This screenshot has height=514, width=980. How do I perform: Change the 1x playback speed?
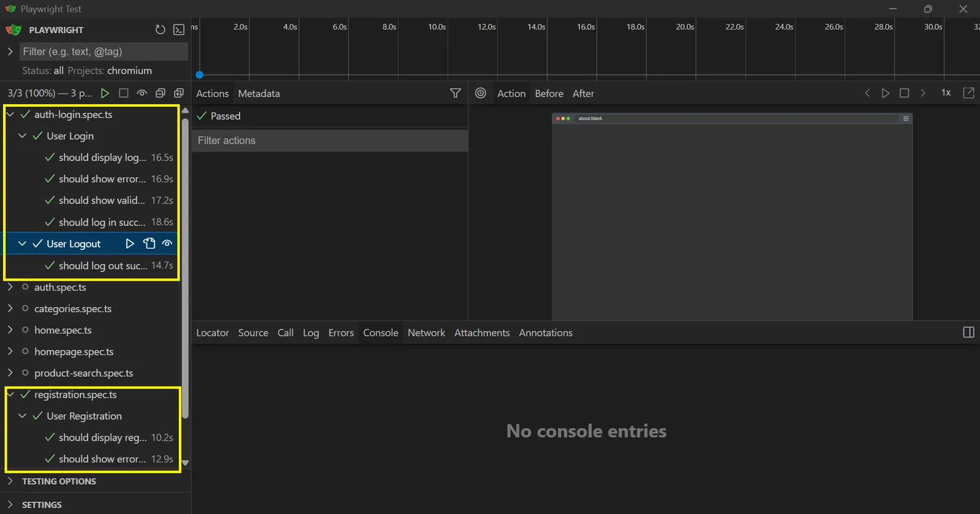point(946,93)
